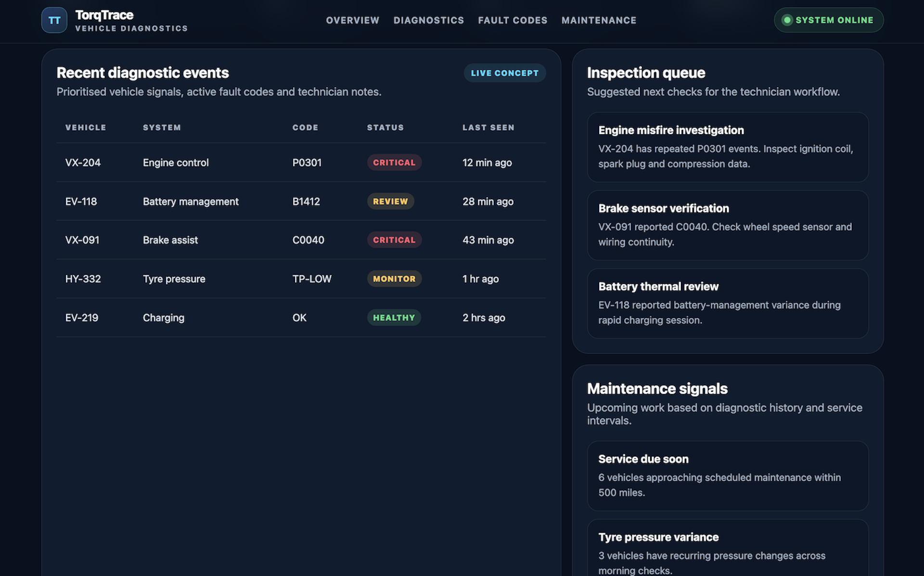Select the VX-204 vehicle cell
This screenshot has height=576, width=924.
tap(83, 163)
